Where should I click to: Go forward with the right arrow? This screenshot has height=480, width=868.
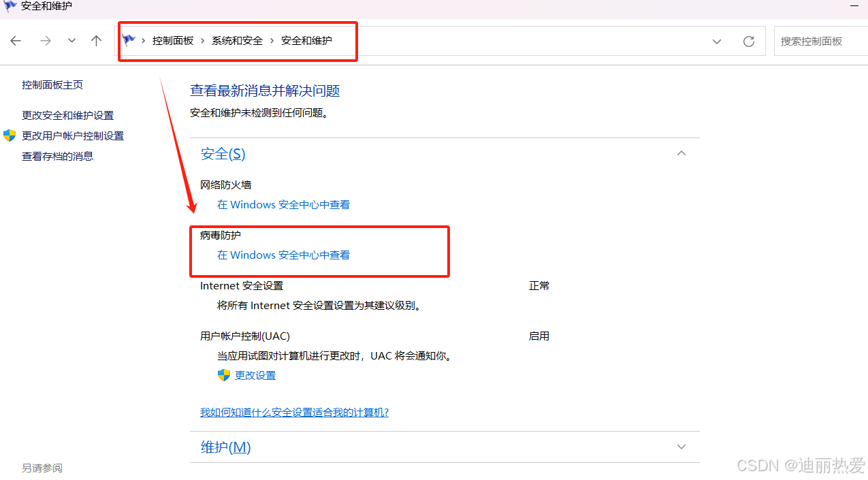46,41
